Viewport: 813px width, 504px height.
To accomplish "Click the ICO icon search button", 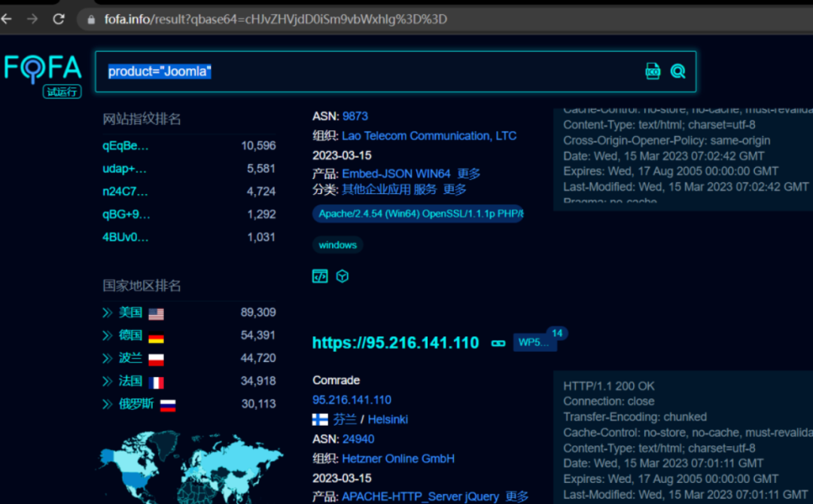I will 653,71.
